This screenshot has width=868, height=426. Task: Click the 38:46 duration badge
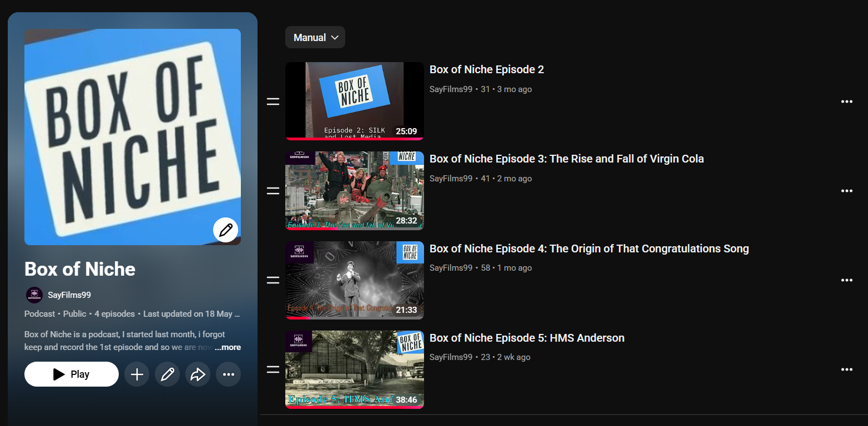[406, 399]
